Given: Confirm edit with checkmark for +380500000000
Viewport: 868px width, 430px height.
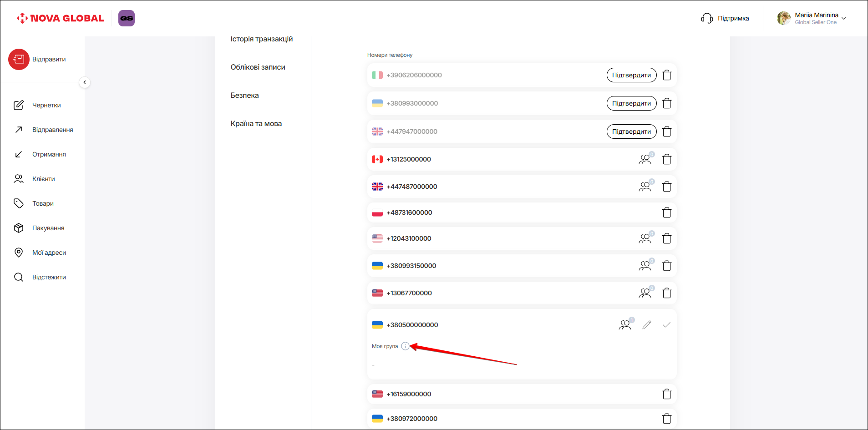Looking at the screenshot, I should (666, 325).
